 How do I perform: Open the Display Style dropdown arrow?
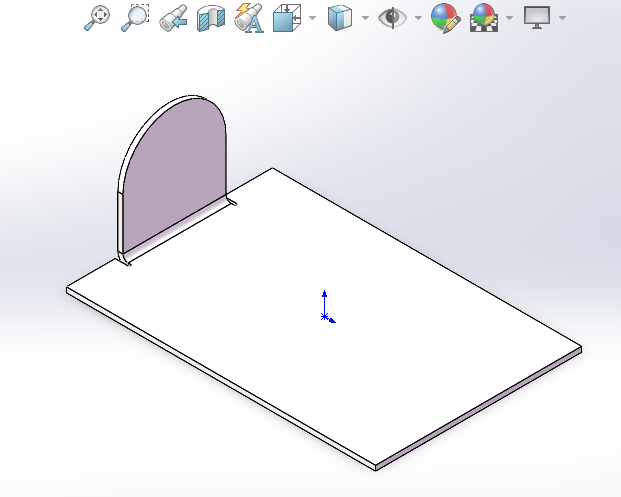(x=366, y=18)
